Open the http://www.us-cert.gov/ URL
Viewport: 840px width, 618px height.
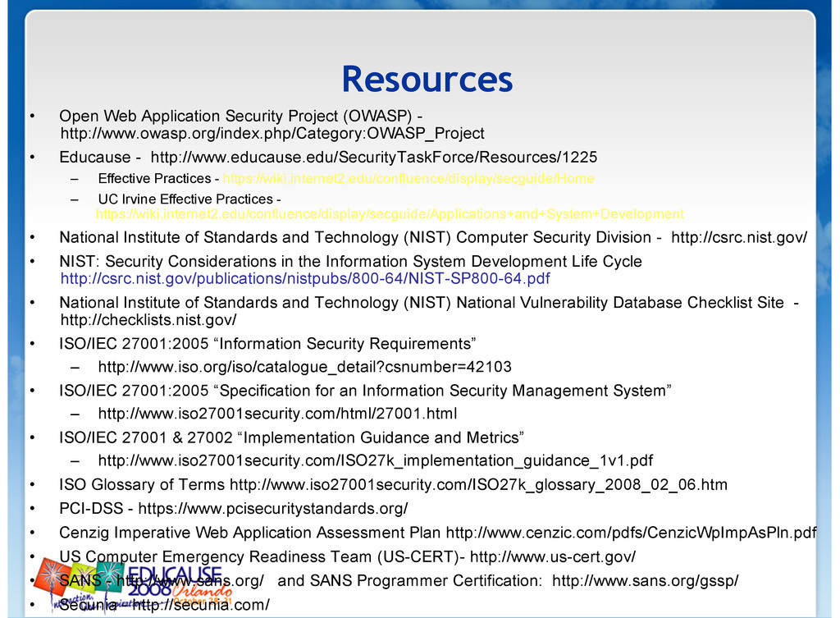click(x=552, y=557)
